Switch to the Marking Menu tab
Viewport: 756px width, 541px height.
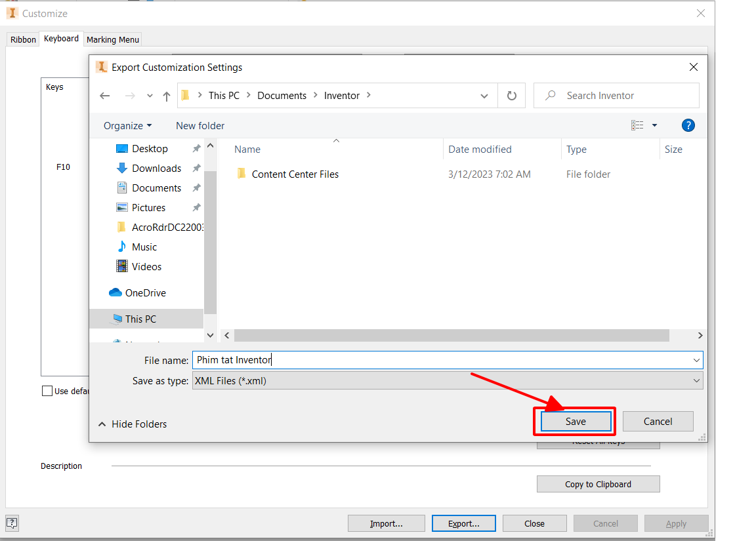pyautogui.click(x=113, y=39)
